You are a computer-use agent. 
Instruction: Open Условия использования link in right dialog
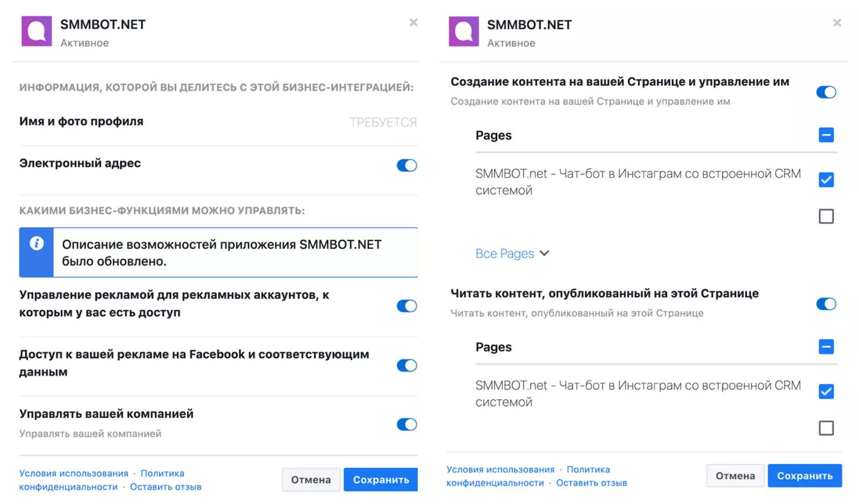tap(500, 470)
